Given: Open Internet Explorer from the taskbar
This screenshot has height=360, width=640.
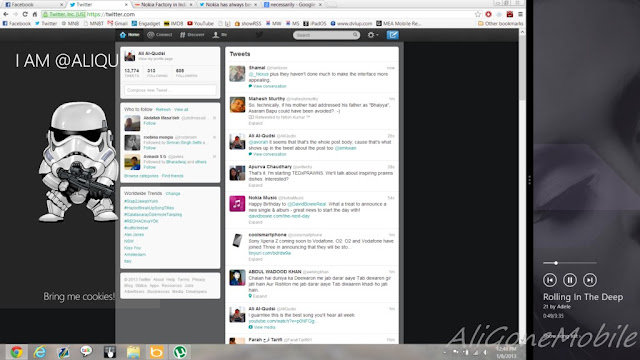Looking at the screenshot, I should pyautogui.click(x=40, y=352).
